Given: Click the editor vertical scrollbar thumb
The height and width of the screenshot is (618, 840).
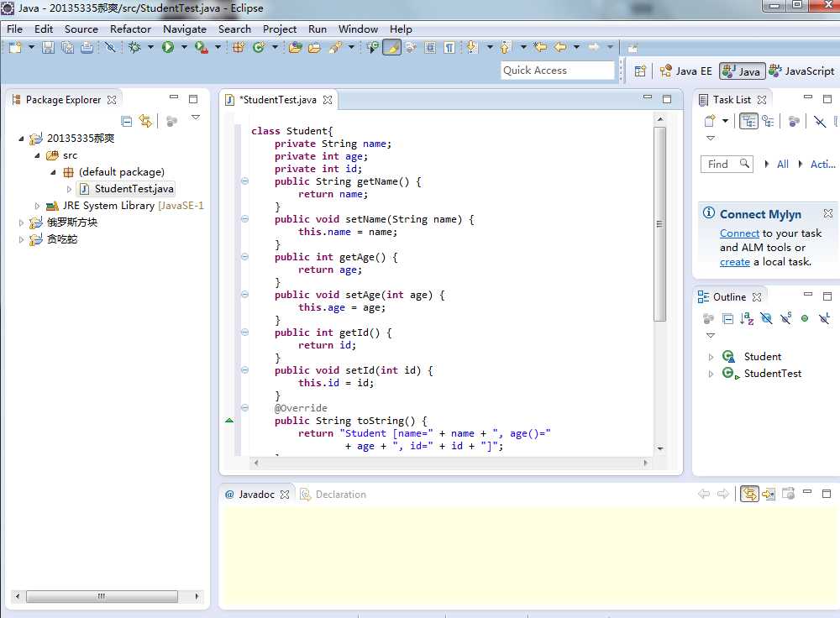Looking at the screenshot, I should [x=660, y=224].
